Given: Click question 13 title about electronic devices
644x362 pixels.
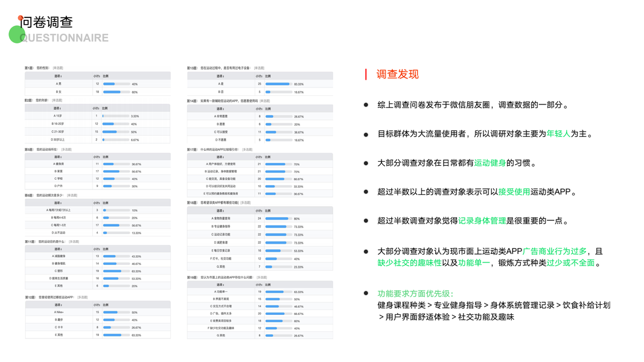Looking at the screenshot, I should coord(226,68).
